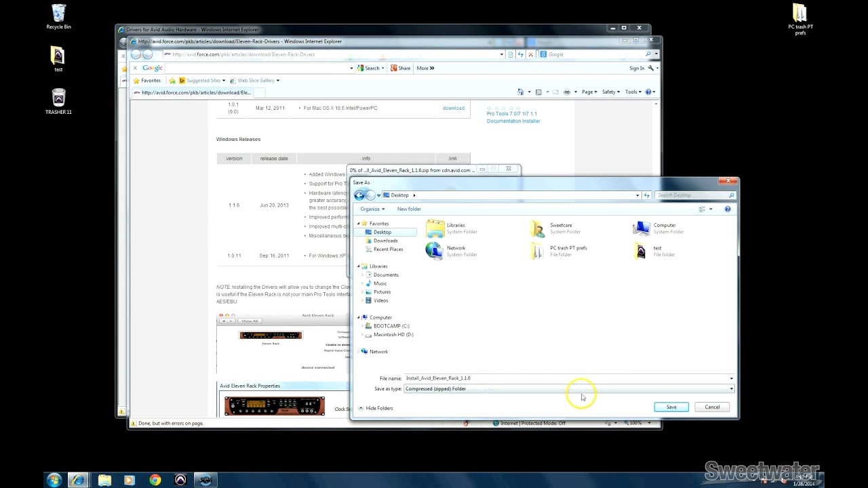Image resolution: width=868 pixels, height=488 pixels.
Task: Click Windows Media Player taskbar icon
Action: tap(130, 480)
